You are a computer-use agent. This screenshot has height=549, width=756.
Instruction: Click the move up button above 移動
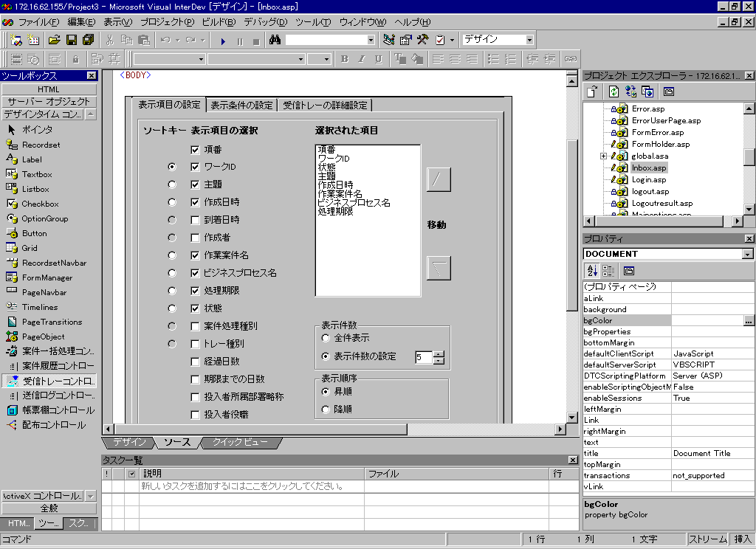(439, 179)
